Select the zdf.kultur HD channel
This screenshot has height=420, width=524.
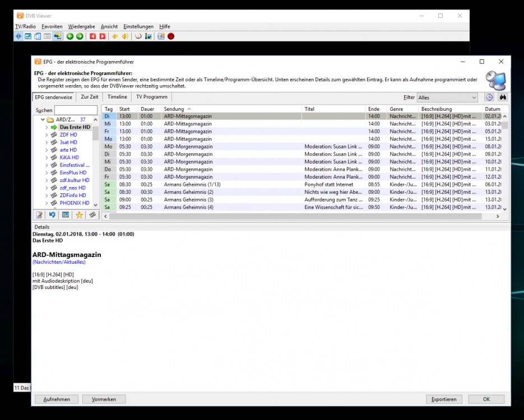pos(75,180)
